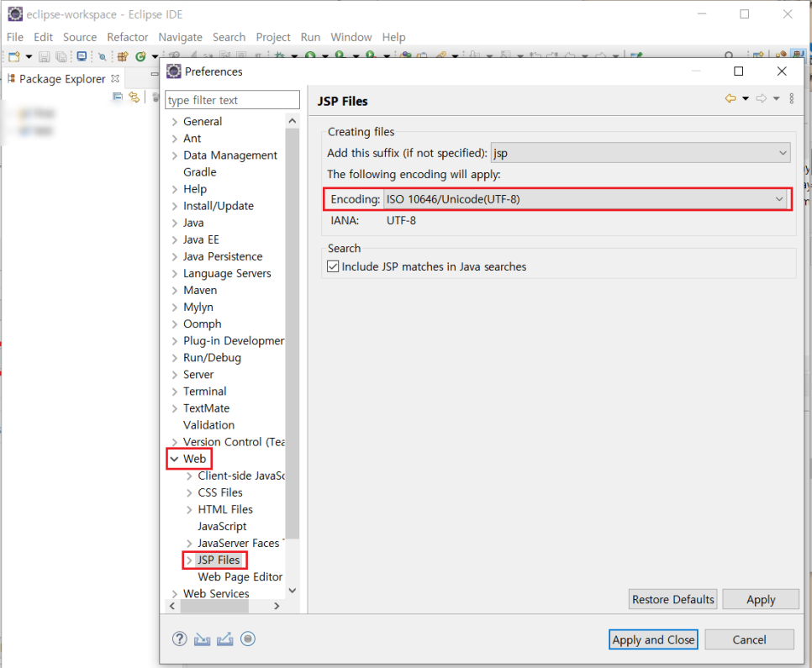The image size is (812, 668).
Task: Click the Open Terminal monitor icon
Action: point(82,56)
